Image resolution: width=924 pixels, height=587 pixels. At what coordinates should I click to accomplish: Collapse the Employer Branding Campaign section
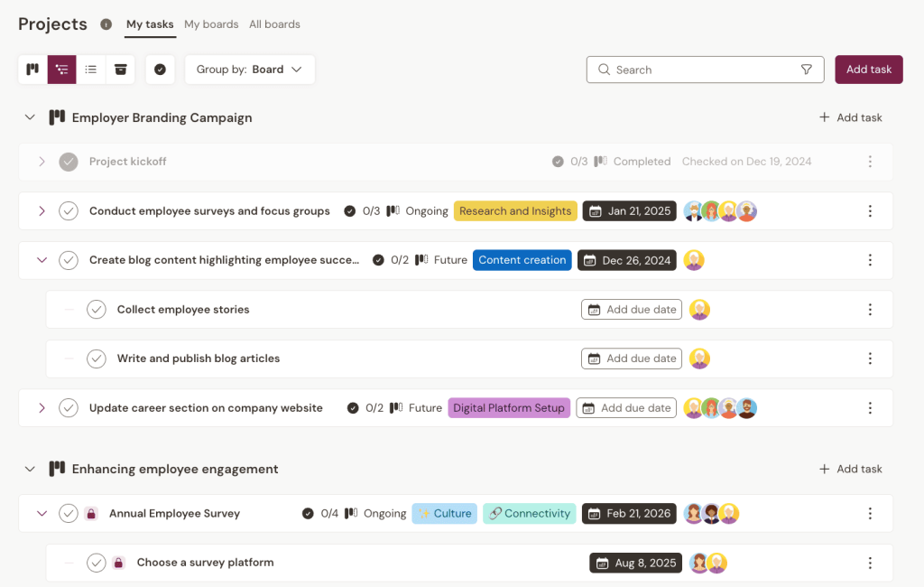[30, 117]
